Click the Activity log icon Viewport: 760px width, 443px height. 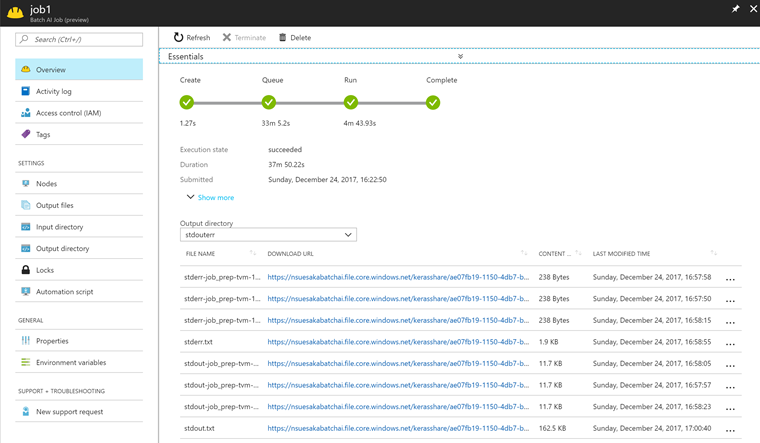tap(26, 91)
